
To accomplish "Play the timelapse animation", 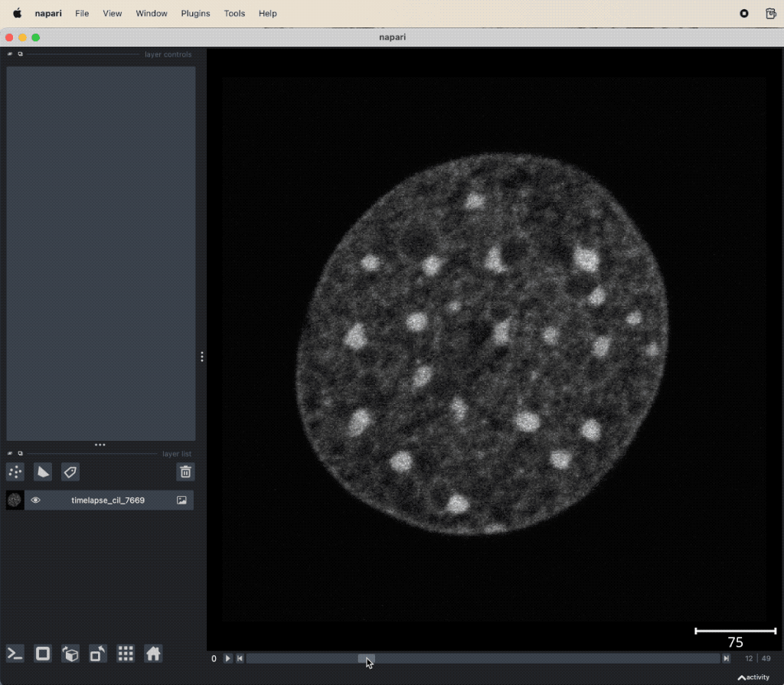I will [x=227, y=659].
